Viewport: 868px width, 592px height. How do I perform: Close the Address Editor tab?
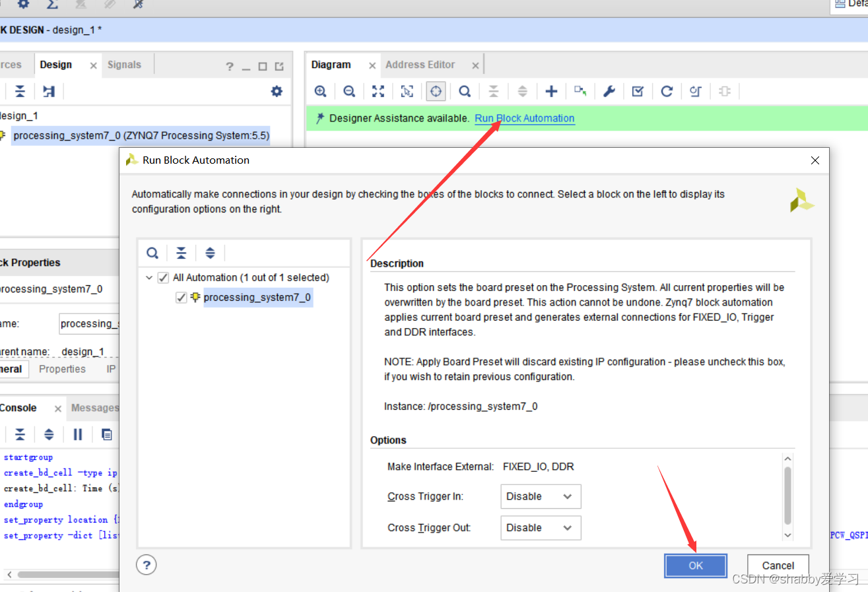coord(475,65)
